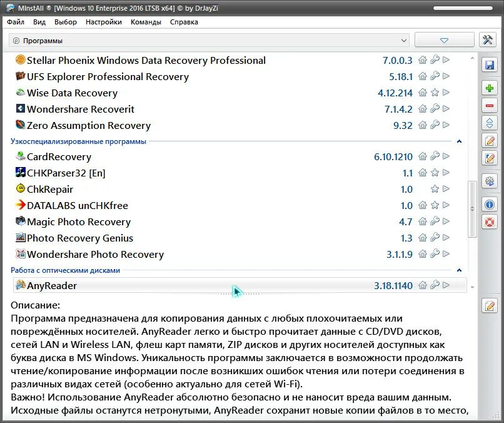Click the description panel splitter handle
Screen dimensions: 504x423
tap(239, 293)
